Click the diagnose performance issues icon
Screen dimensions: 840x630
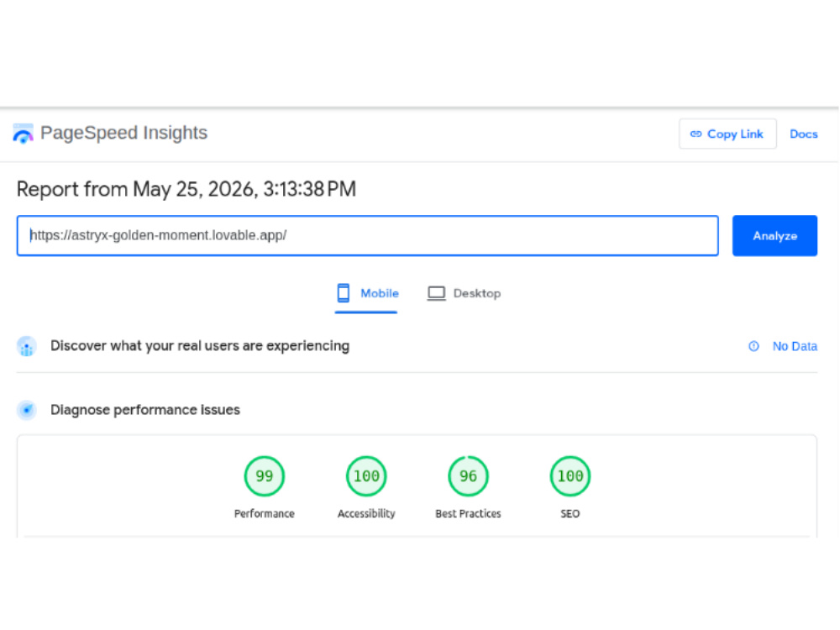[26, 410]
